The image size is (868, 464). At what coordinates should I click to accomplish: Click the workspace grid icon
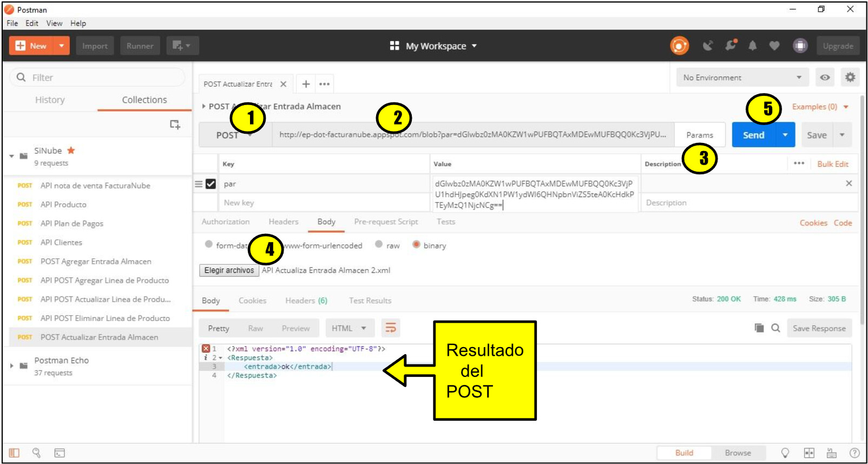click(394, 45)
